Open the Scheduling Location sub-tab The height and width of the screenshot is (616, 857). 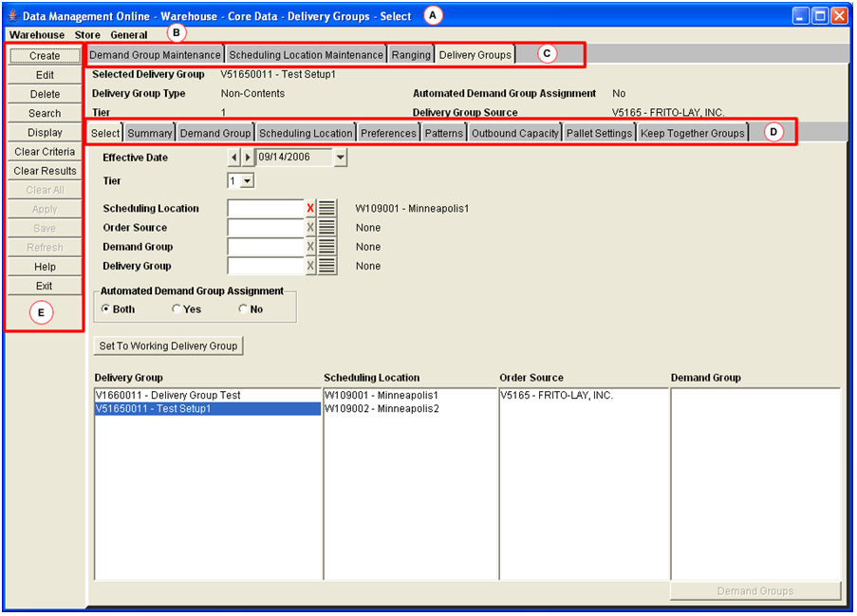pyautogui.click(x=306, y=133)
